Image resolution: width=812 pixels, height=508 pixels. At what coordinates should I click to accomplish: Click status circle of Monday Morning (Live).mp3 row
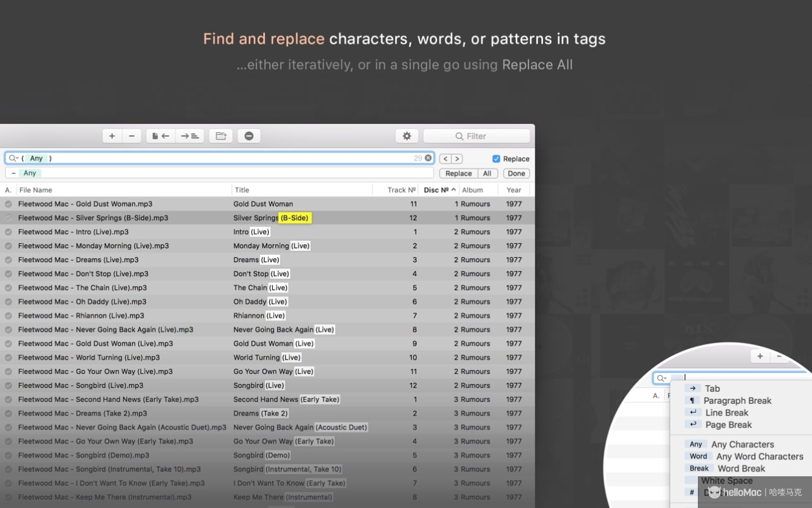click(8, 246)
